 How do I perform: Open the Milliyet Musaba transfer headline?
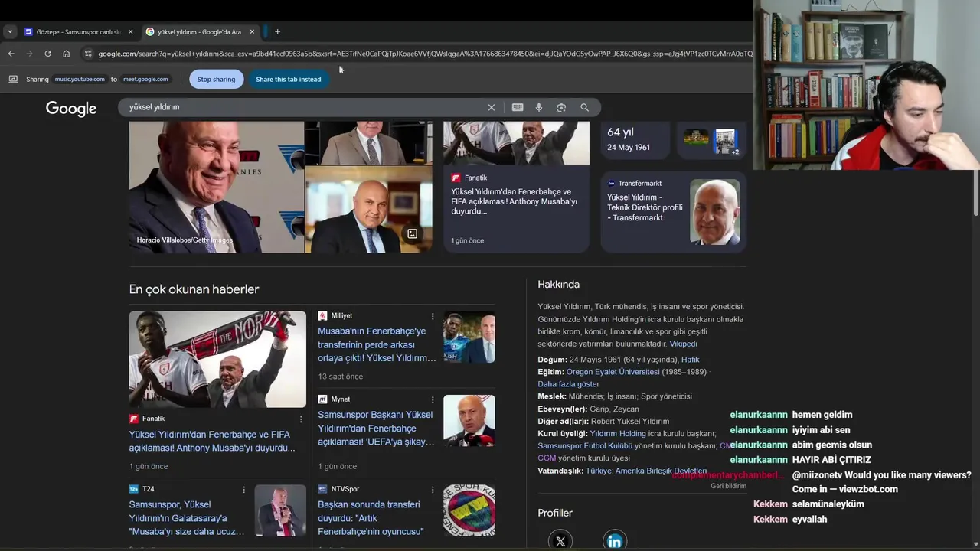(376, 344)
